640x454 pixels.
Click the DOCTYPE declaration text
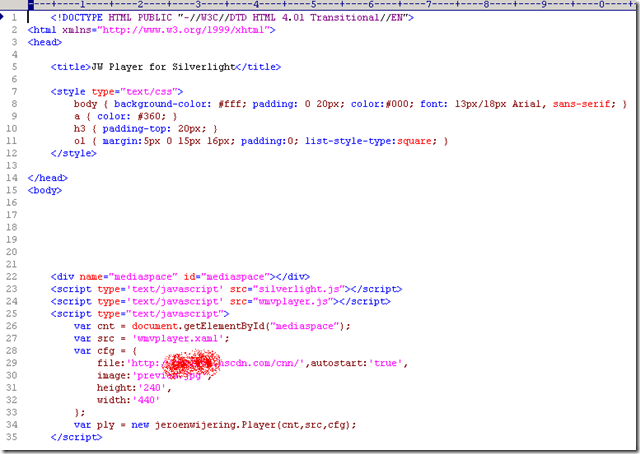click(232, 18)
